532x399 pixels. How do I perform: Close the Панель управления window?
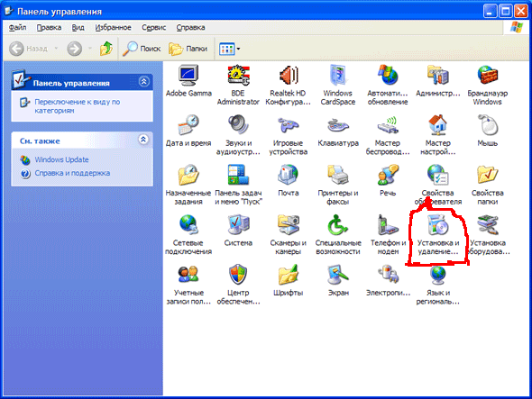521,12
